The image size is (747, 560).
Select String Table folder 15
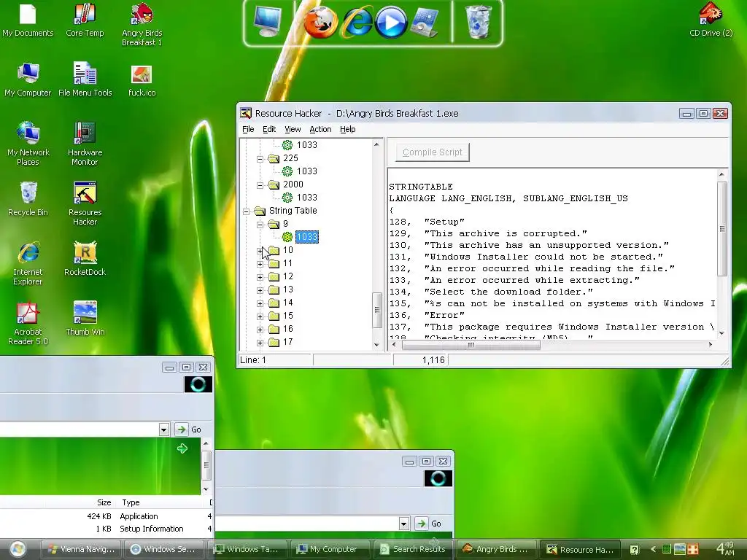(287, 316)
